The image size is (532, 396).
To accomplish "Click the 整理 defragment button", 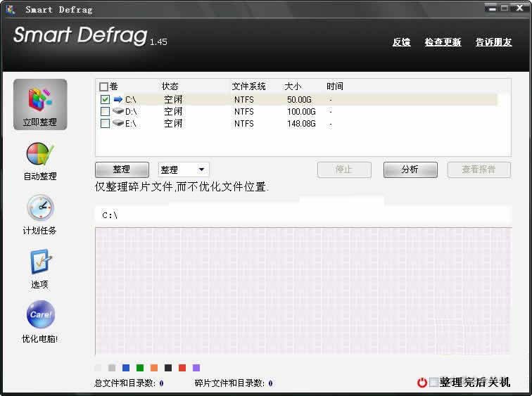I will point(122,170).
